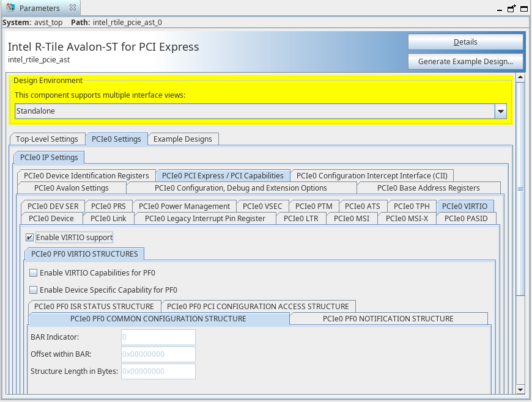532x402 pixels.
Task: Click the Intel R-Tile Avalon-ST for PCI Express title
Action: (103, 46)
